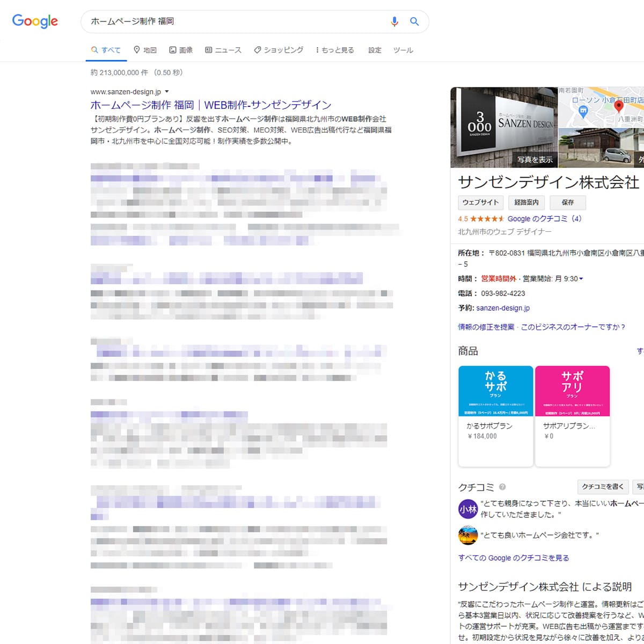This screenshot has width=644, height=644.
Task: Open SANZEN DESIGN sign photo 写真を表示
Action: [x=504, y=128]
